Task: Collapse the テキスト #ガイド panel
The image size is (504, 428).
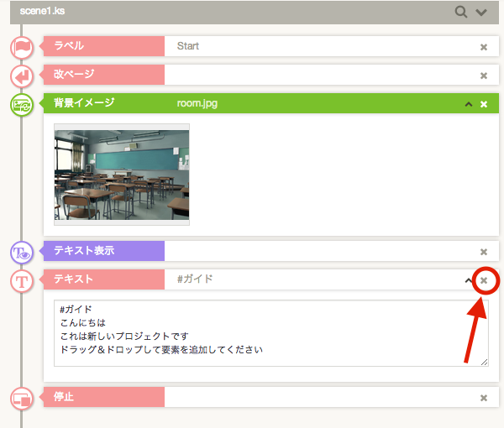Action: (469, 280)
